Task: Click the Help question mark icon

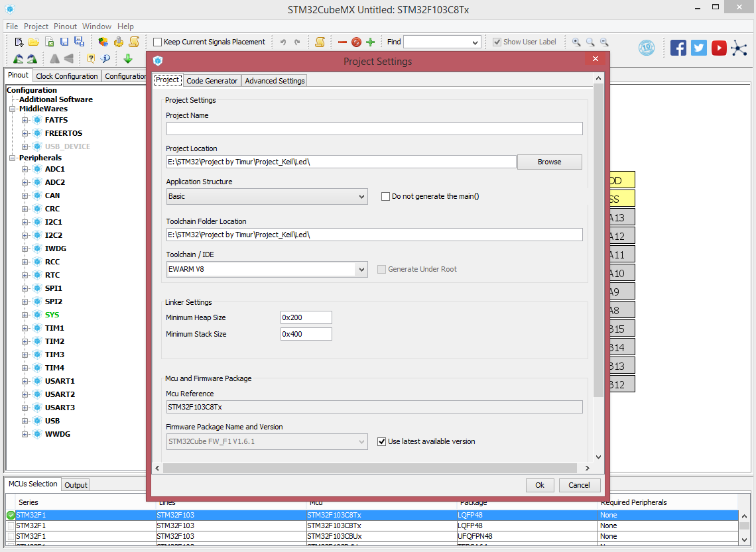Action: click(x=90, y=59)
